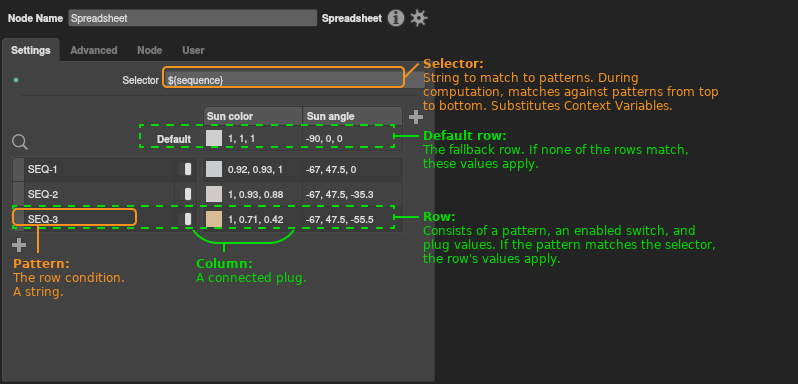Switch to the Advanced tab
Screen dimensions: 798x384
94,50
